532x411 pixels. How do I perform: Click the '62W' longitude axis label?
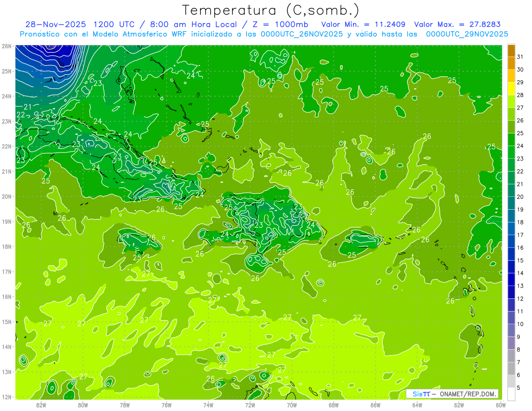click(459, 405)
